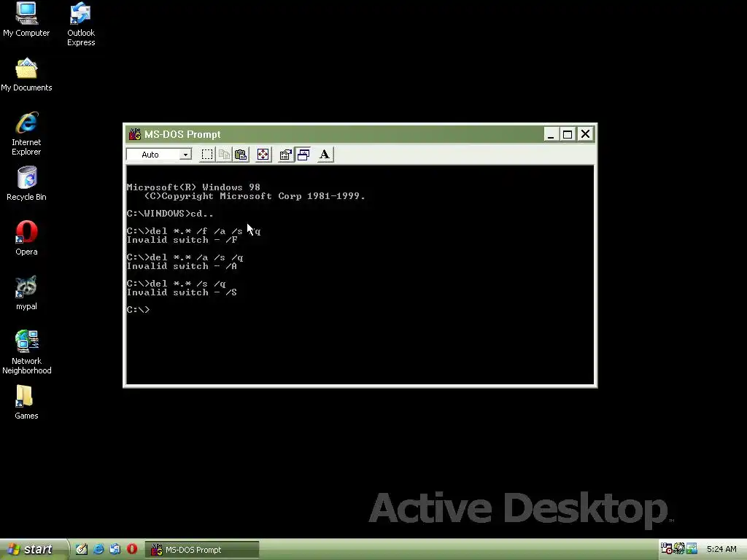
Task: Click the raccoon mypal tray icon
Action: pyautogui.click(x=679, y=548)
